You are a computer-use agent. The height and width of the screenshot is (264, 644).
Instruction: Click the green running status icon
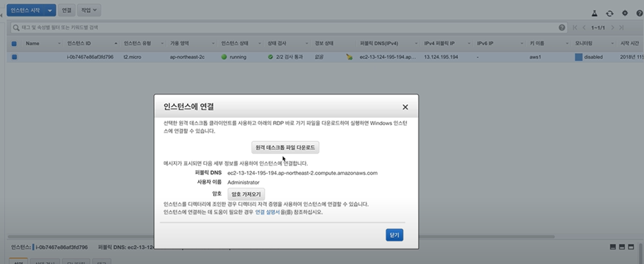click(x=224, y=57)
